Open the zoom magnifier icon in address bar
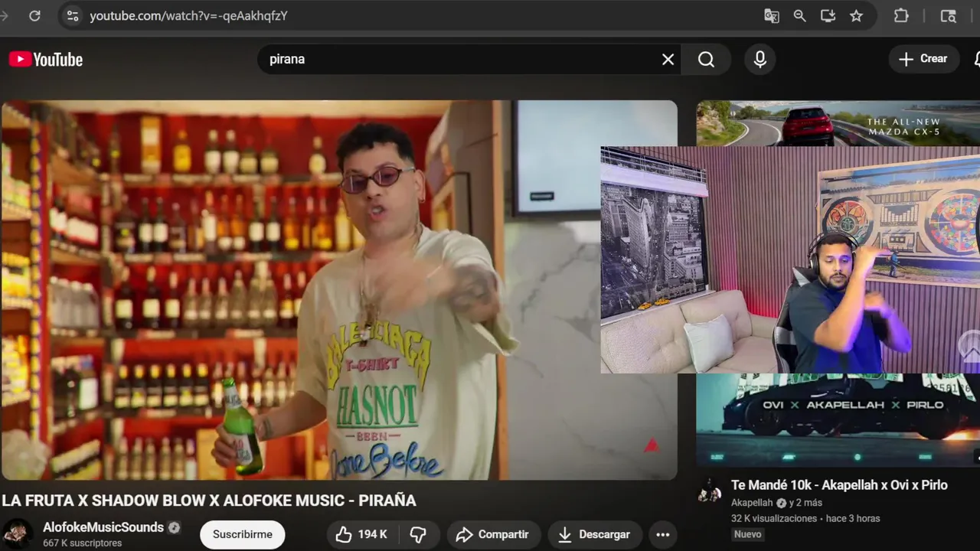 pyautogui.click(x=799, y=15)
